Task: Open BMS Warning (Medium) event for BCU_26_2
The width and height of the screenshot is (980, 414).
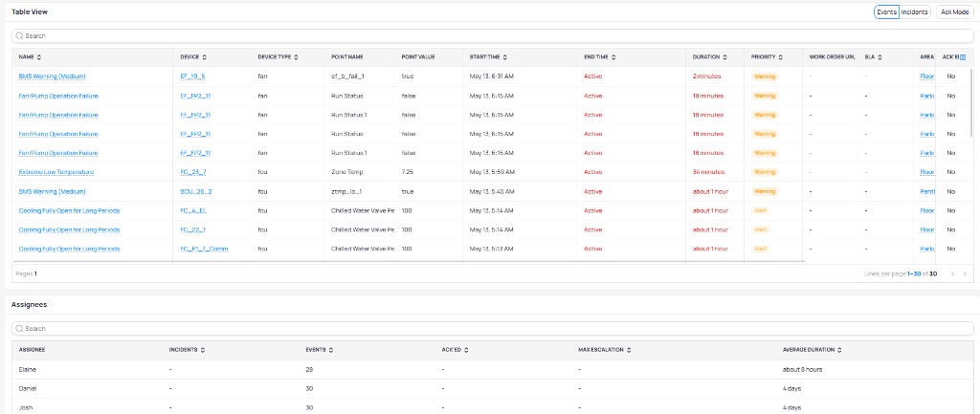Action: tap(52, 191)
